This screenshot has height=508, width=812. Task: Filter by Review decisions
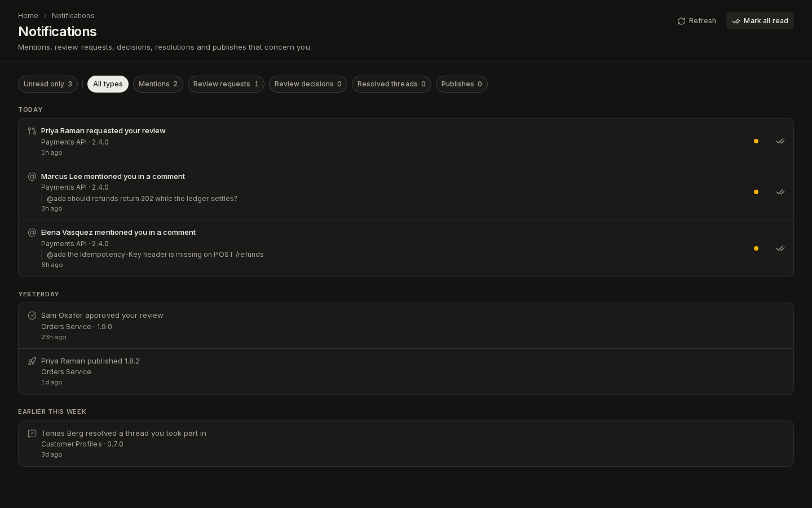308,84
